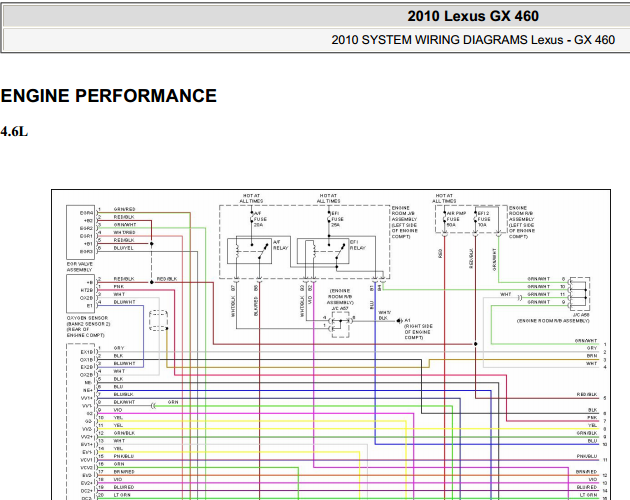The width and height of the screenshot is (630, 500).
Task: Click the 'ENGINE PERFORMANCE' heading
Action: pos(108,96)
